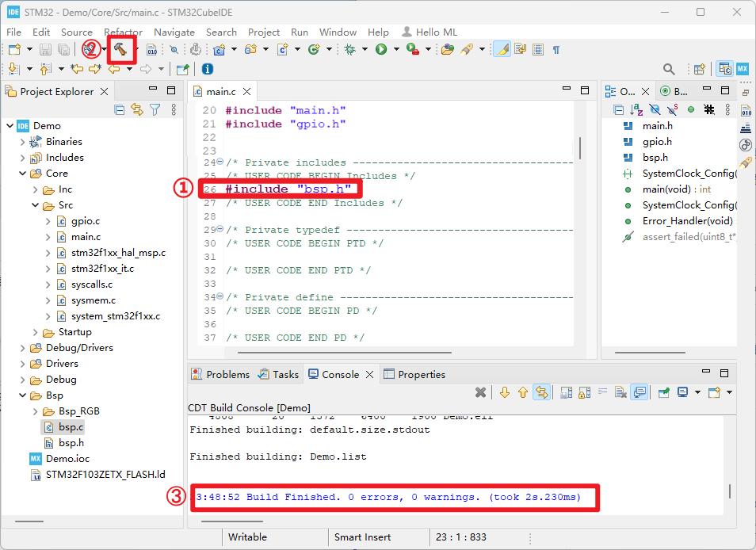The image size is (756, 550).
Task: Expand the Binaries node
Action: [x=22, y=142]
